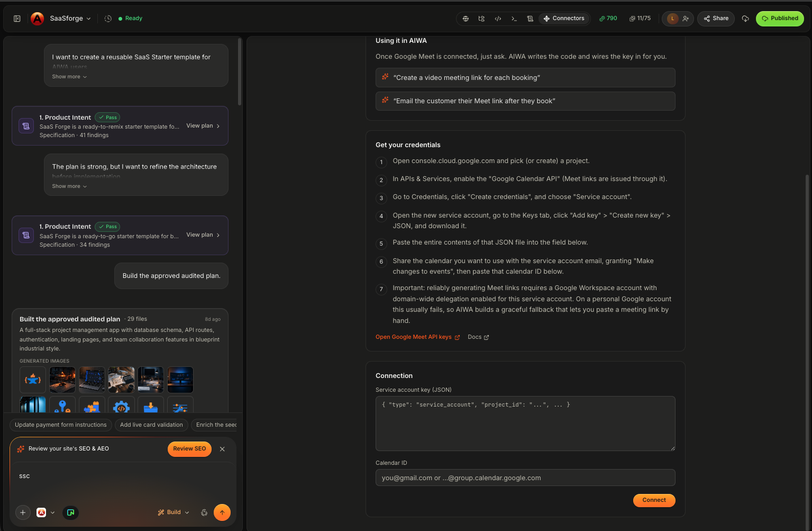Select the Update payment form instructions suggestion
812x531 pixels.
61,425
